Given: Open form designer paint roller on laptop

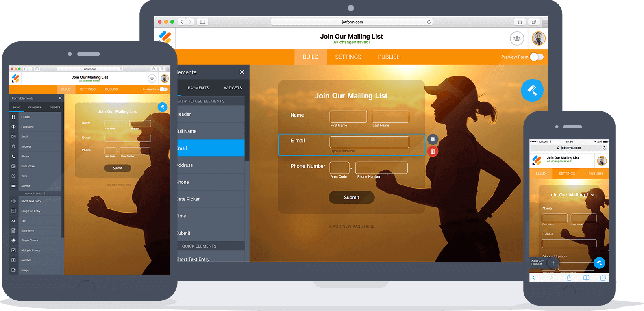Looking at the screenshot, I should pyautogui.click(x=532, y=90).
